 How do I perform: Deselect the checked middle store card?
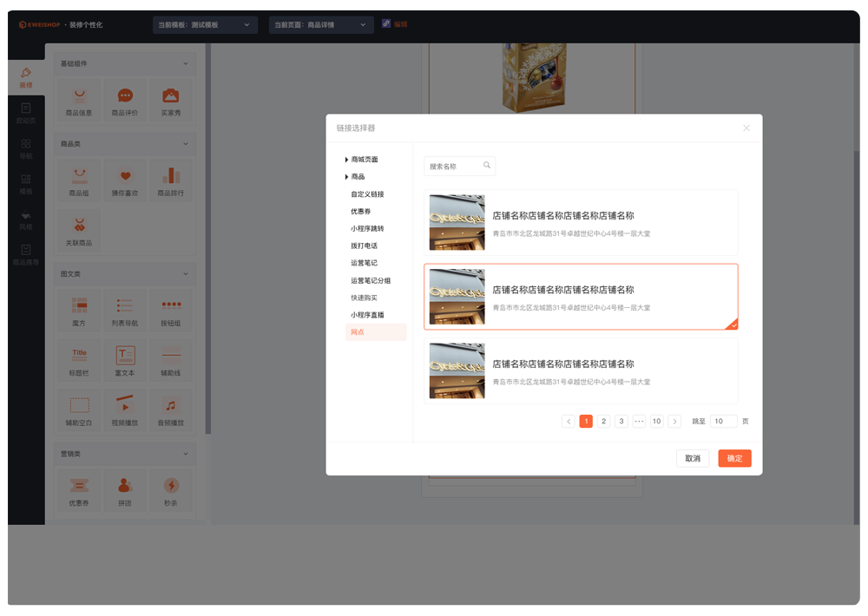[581, 297]
